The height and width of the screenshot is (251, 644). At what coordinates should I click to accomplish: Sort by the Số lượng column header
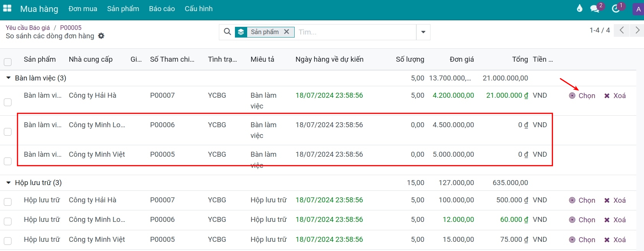[410, 59]
